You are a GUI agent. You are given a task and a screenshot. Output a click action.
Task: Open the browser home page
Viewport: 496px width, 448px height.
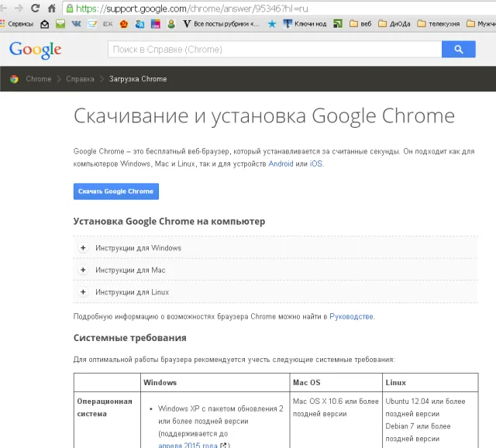(x=52, y=9)
